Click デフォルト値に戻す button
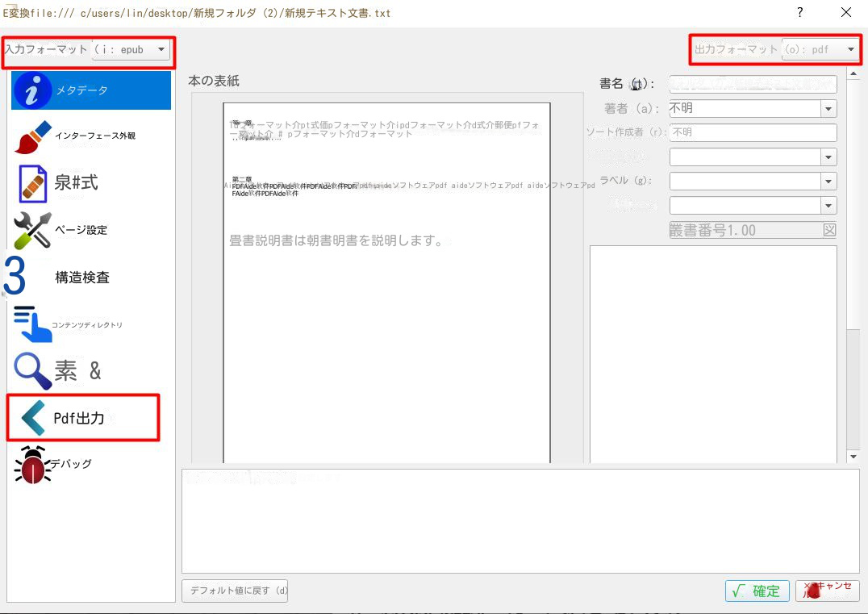This screenshot has width=868, height=614. click(235, 591)
